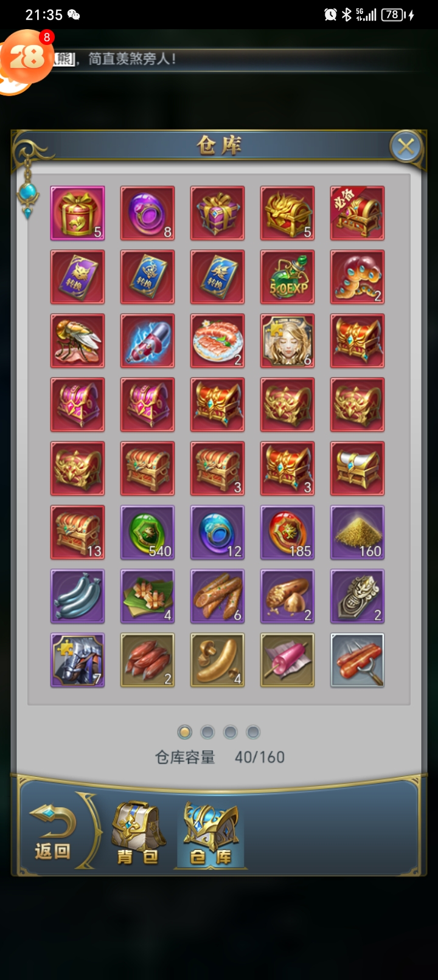
Task: Select the silver-lidded treasure chest
Action: (x=357, y=468)
